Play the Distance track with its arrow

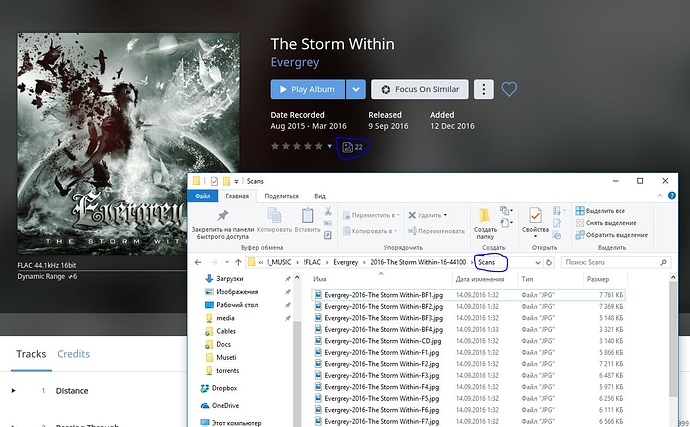pos(13,390)
